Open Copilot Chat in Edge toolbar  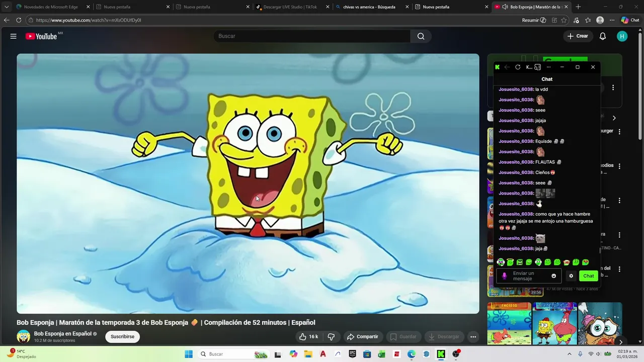pos(630,20)
